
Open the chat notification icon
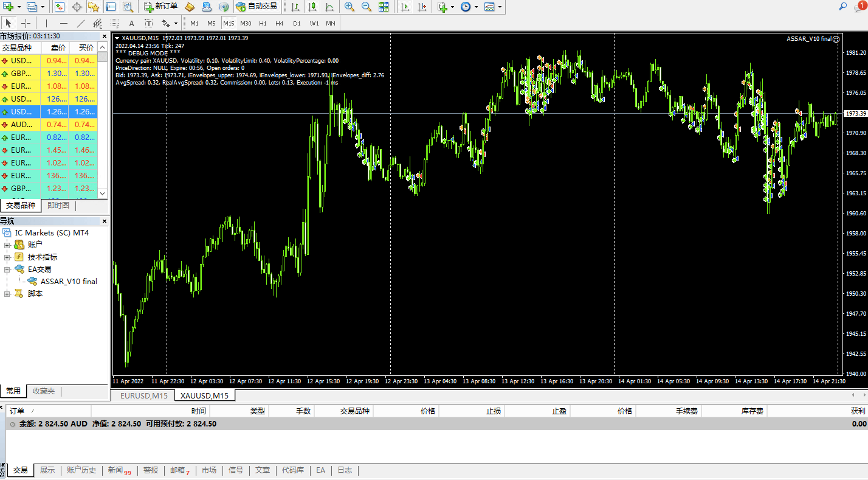pyautogui.click(x=859, y=7)
